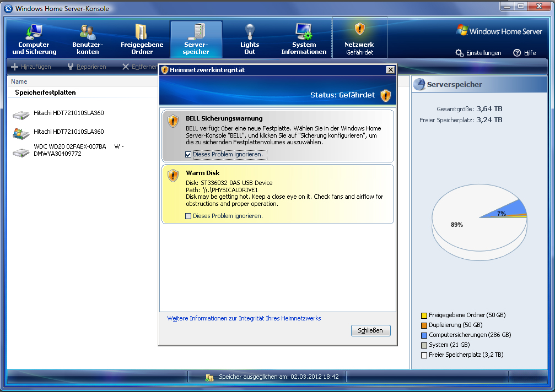Click Duplizierung orange legend swatch
Viewport: 555px width, 392px height.
pos(424,325)
